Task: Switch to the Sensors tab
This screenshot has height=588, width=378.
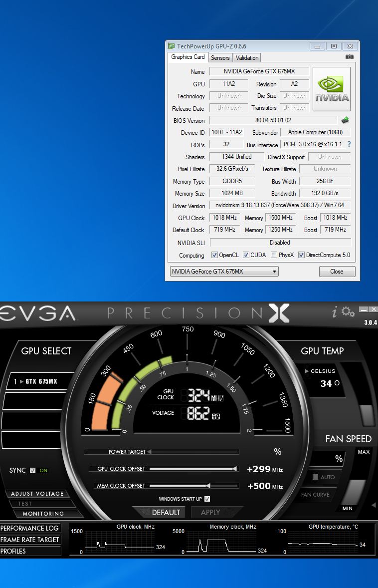Action: click(220, 58)
